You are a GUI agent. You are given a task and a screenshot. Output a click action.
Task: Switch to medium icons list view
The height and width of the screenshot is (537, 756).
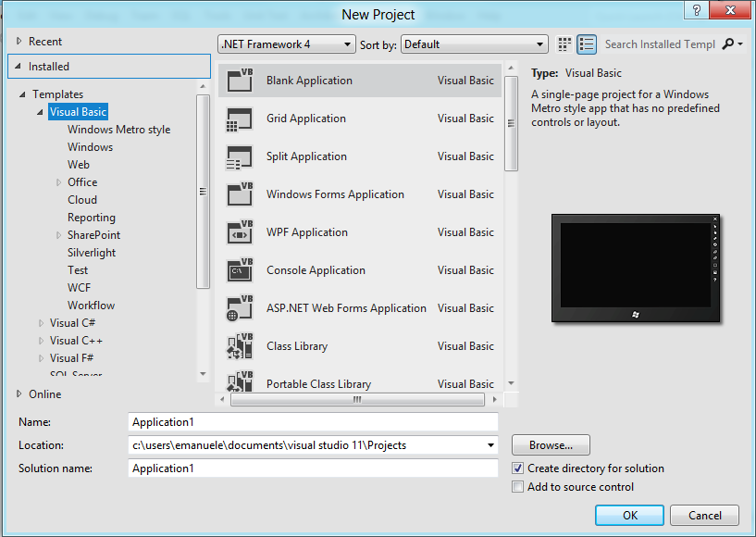coord(587,44)
